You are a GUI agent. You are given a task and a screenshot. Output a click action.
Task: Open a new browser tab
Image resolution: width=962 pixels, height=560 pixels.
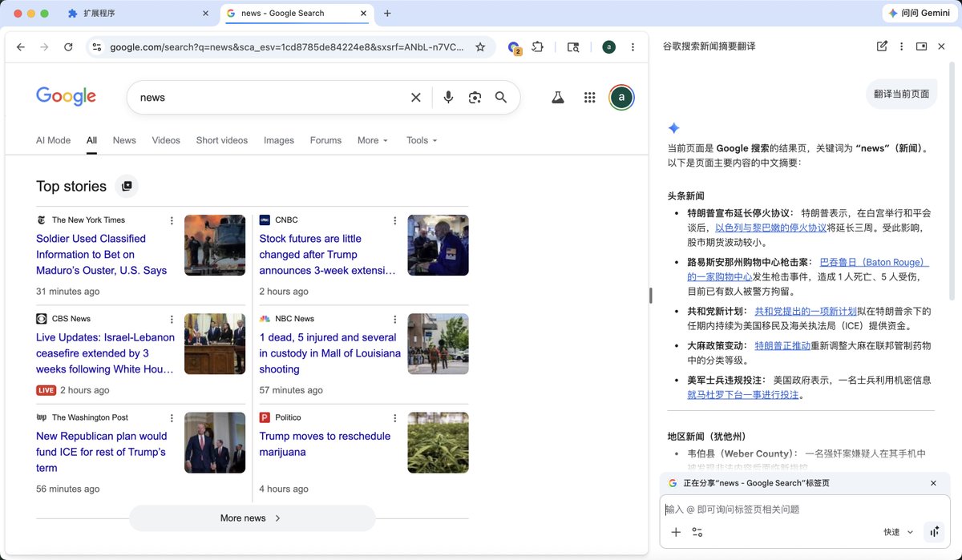(x=388, y=14)
